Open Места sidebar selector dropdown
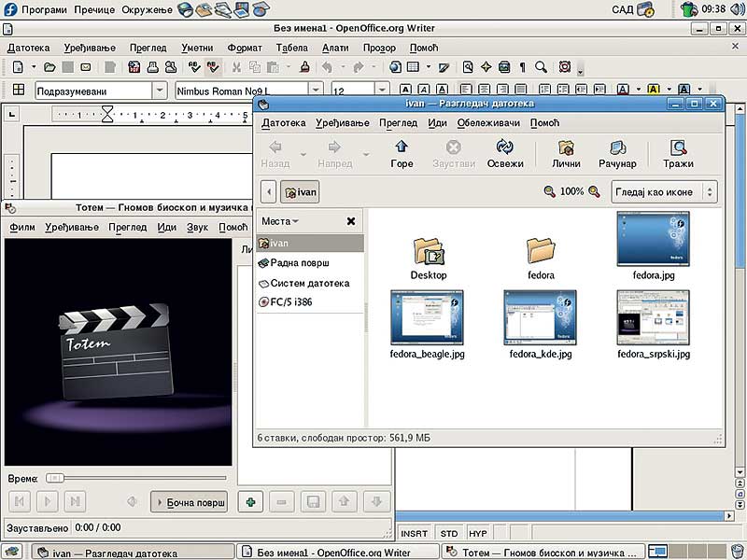The height and width of the screenshot is (560, 747). [280, 221]
